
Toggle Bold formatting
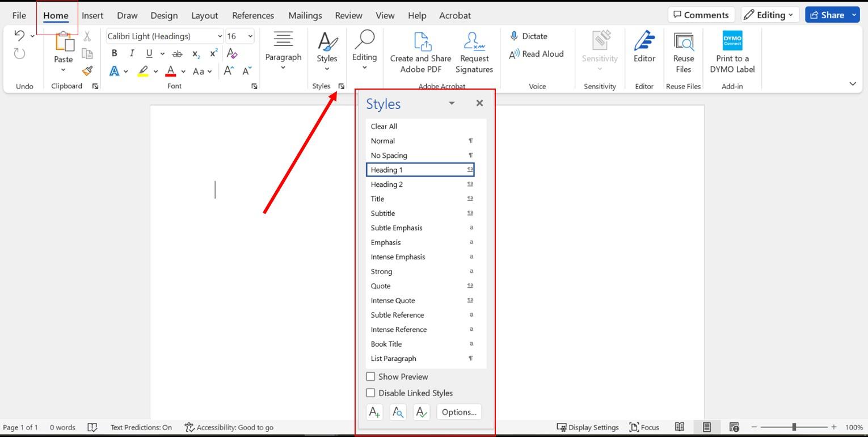tap(114, 53)
